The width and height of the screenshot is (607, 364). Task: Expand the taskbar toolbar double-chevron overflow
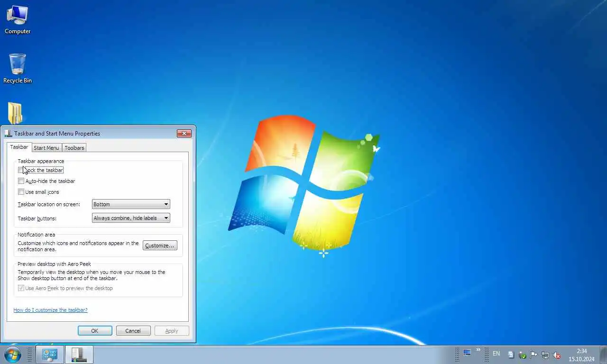click(478, 350)
